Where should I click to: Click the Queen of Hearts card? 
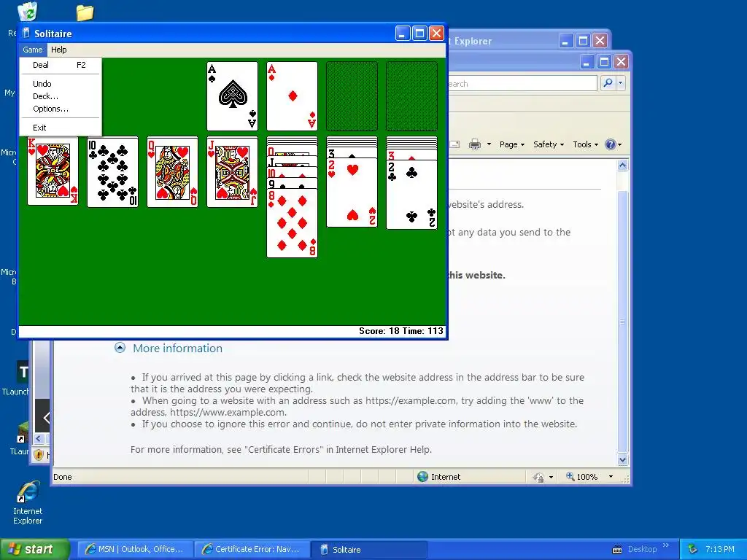point(172,171)
